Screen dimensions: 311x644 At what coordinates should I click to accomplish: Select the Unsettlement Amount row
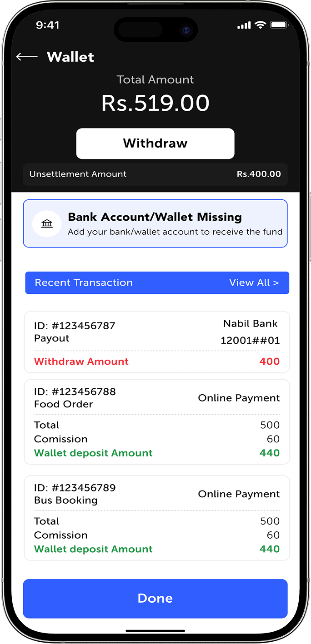tap(155, 174)
